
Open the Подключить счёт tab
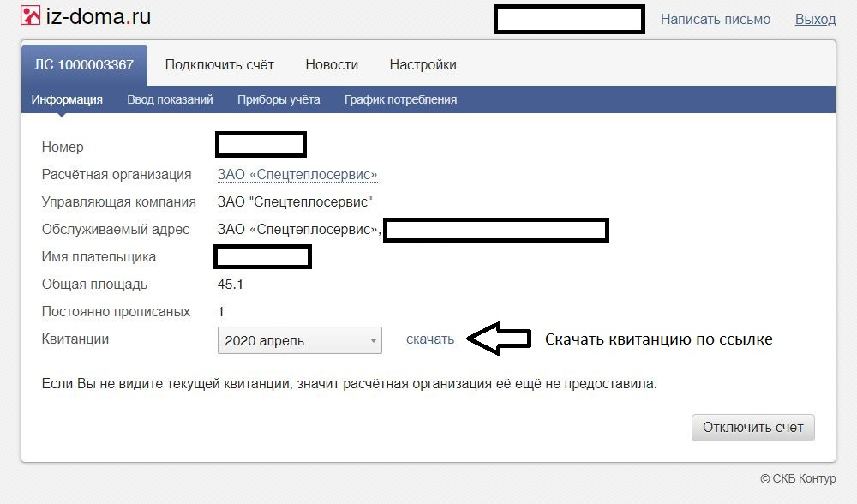(x=219, y=65)
